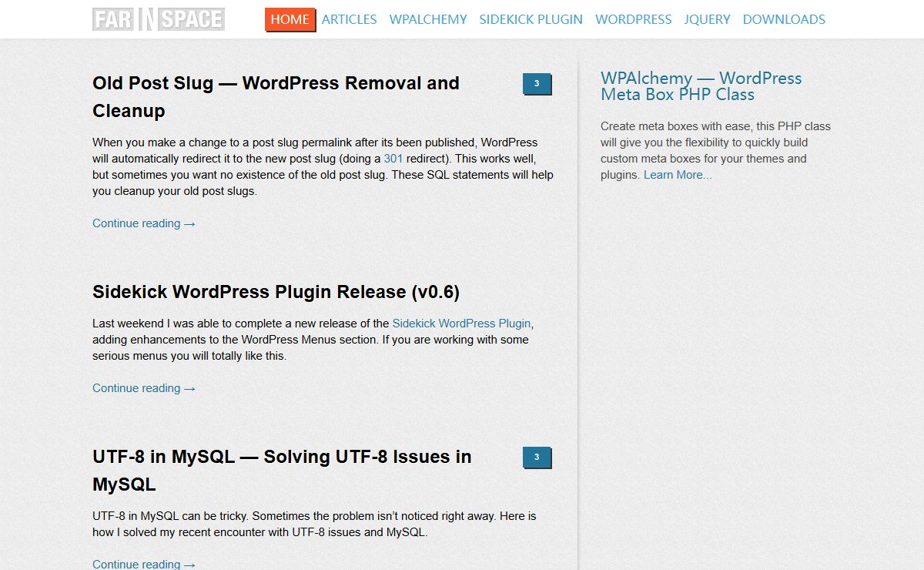Image resolution: width=924 pixels, height=570 pixels.
Task: Click the Learn More... sidebar link
Action: (678, 175)
